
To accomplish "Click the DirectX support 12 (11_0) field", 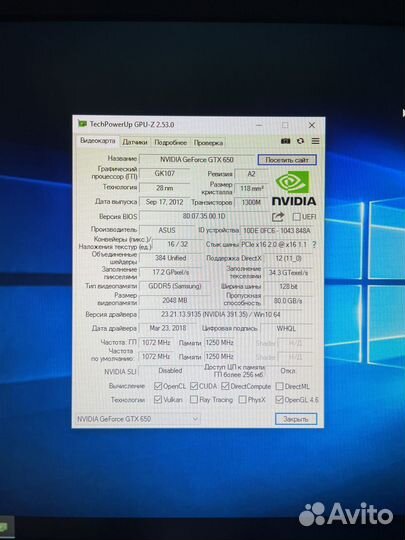I will coord(288,258).
